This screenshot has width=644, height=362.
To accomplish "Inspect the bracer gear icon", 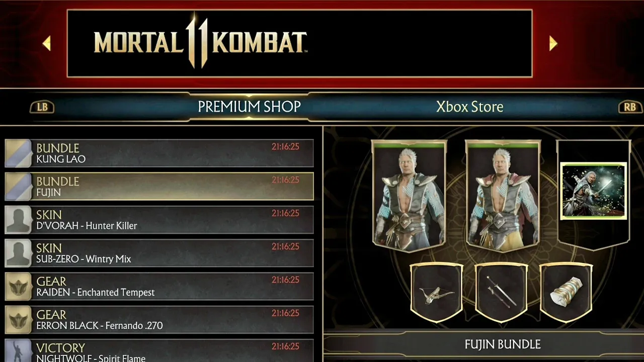I will (566, 293).
